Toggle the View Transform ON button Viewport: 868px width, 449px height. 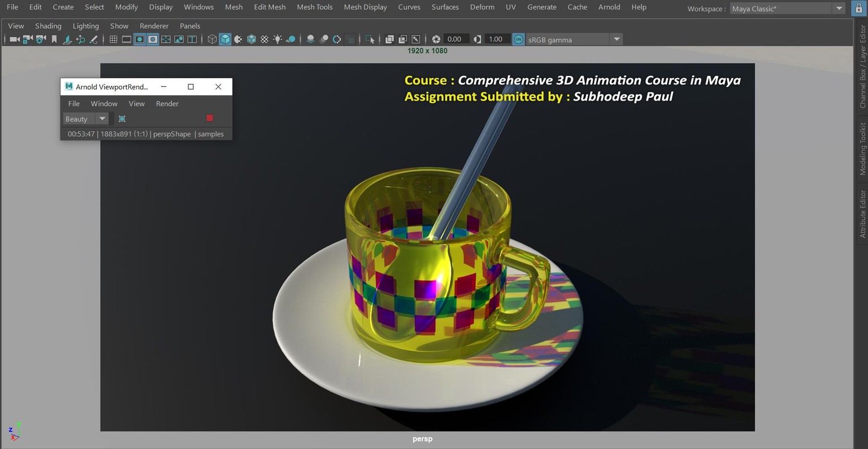click(x=518, y=39)
